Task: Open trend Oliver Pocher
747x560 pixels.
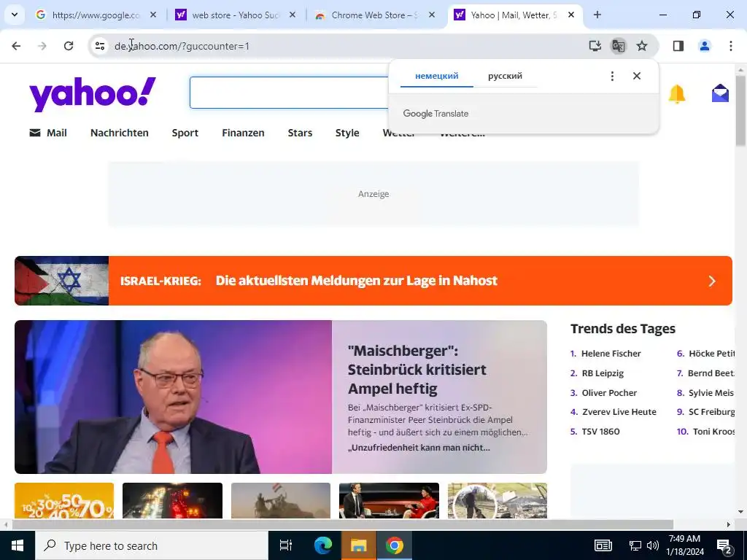Action: 609,393
